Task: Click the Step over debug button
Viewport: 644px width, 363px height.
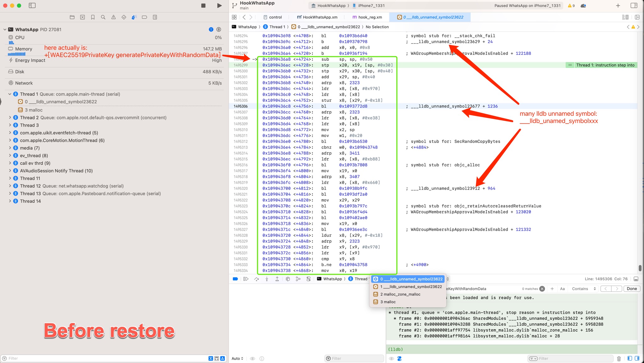Action: 256,279
